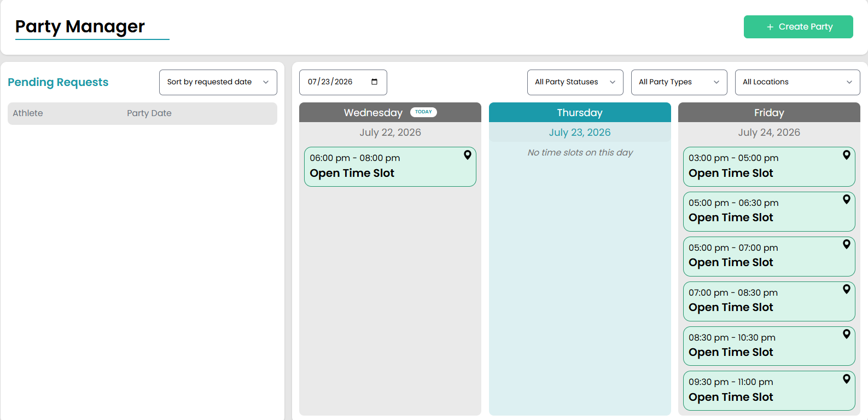Select the Wednesday column header
Screen dimensions: 868x420
[x=390, y=112]
